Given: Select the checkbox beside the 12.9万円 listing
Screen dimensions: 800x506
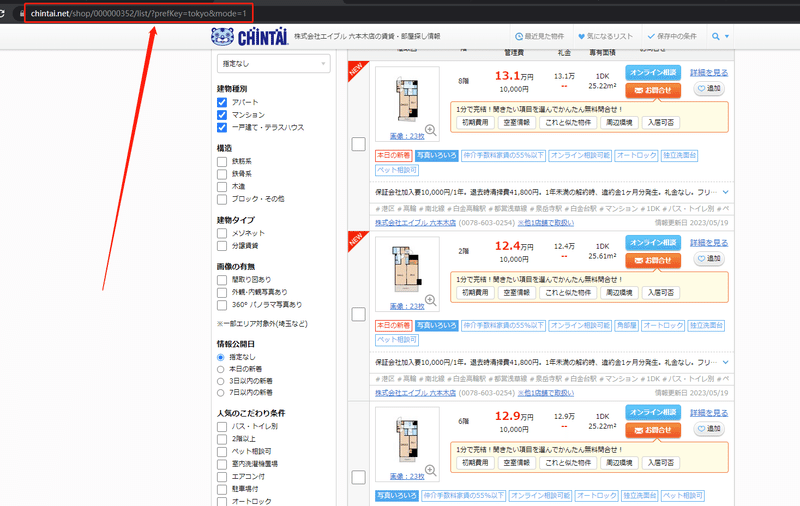Looking at the screenshot, I should tap(359, 477).
